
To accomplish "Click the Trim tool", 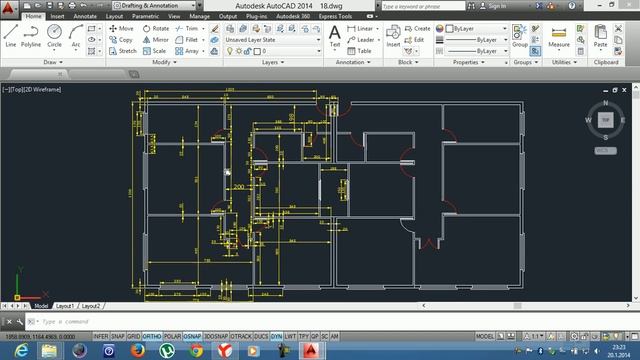I will 187,29.
